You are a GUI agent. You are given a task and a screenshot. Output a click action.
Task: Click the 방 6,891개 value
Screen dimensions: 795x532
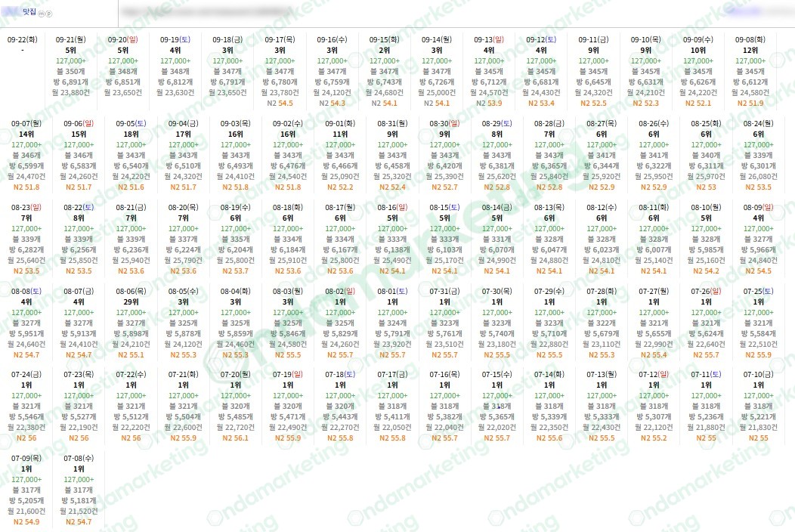[x=70, y=82]
